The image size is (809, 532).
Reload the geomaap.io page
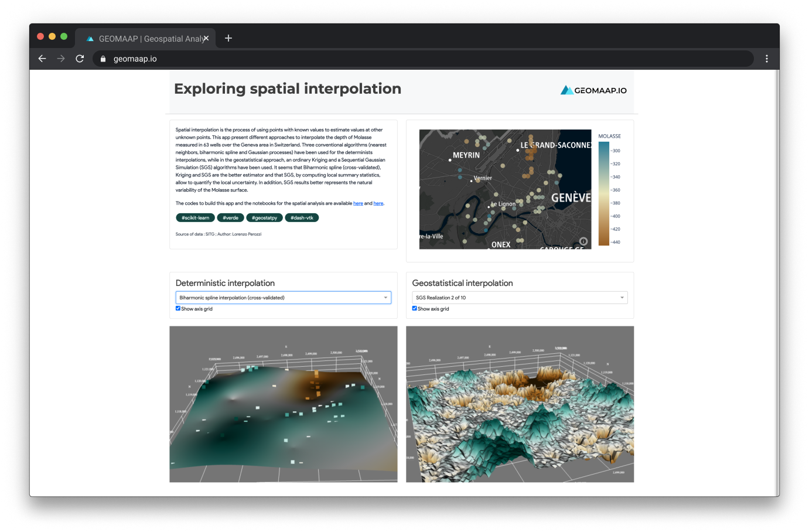click(80, 59)
